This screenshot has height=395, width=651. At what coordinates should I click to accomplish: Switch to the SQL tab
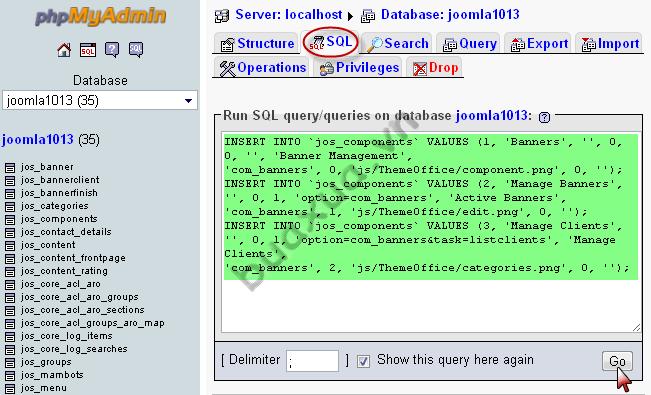tap(330, 42)
